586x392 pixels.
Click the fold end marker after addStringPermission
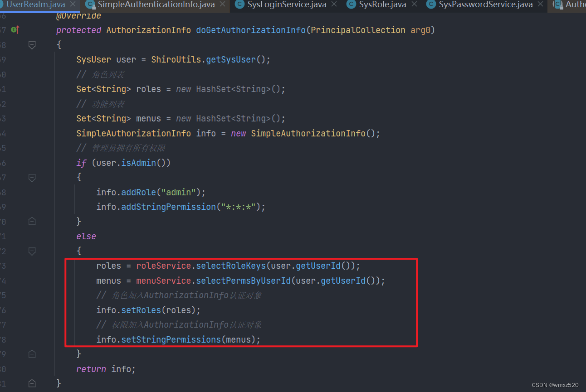coord(32,221)
